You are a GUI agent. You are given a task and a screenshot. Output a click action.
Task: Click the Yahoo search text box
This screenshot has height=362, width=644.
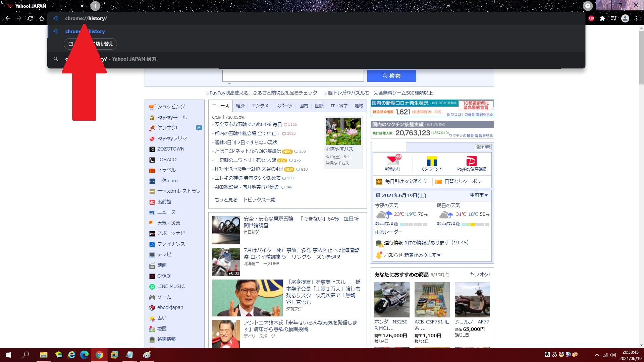tap(293, 76)
